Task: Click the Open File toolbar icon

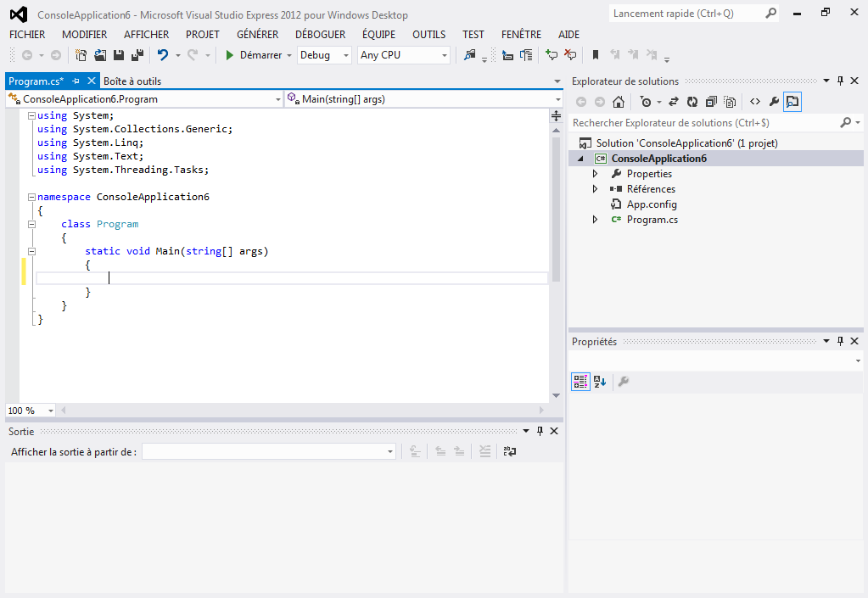Action: [x=100, y=55]
